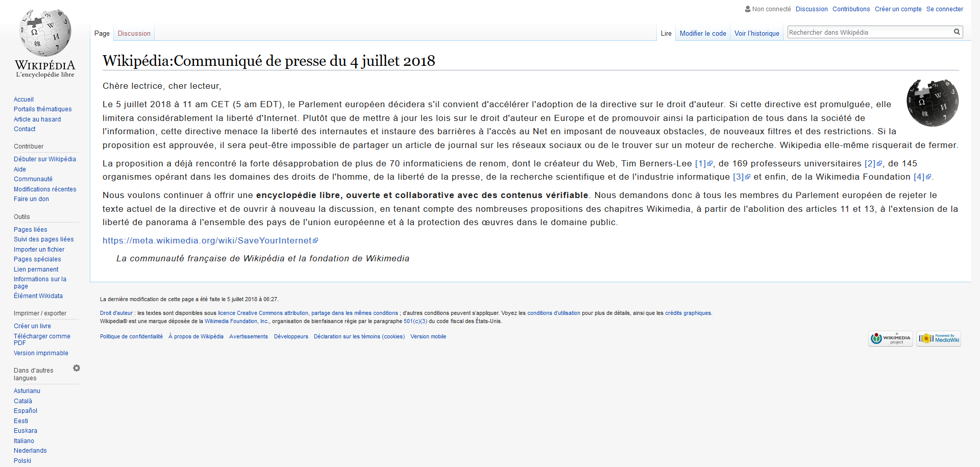Open reference [1] after Tim Berners-Lee
Image resolution: width=980 pixels, height=467 pixels.
click(x=703, y=163)
